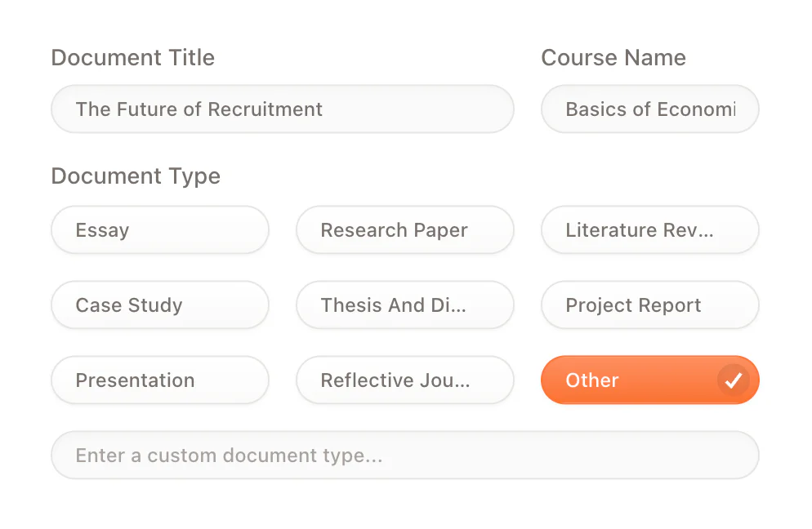Viewport: 812px width, 529px height.
Task: Click the checkmark icon on Other
Action: (734, 380)
